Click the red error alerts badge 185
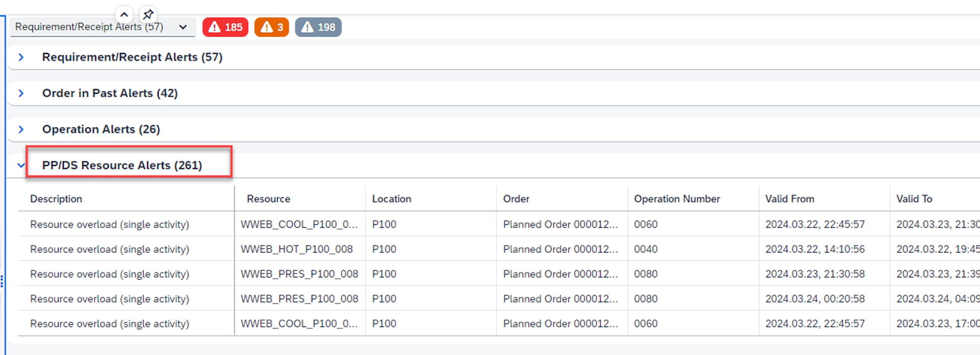 tap(225, 27)
